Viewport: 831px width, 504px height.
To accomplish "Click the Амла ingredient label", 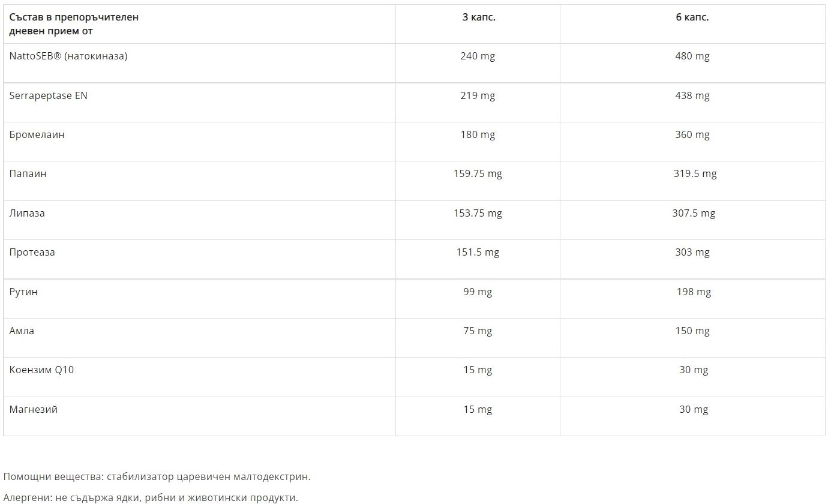I will (22, 331).
